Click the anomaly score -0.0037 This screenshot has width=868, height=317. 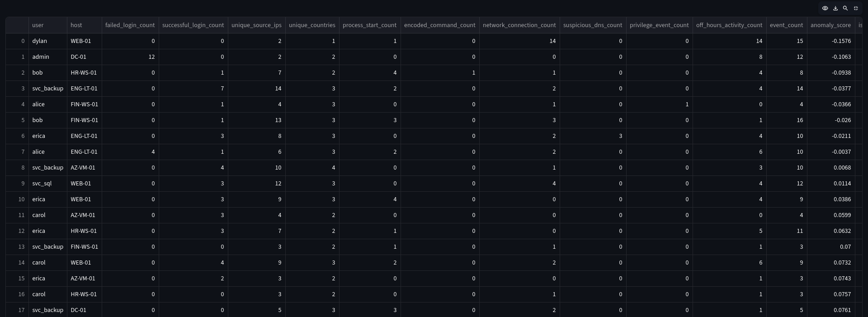point(831,152)
